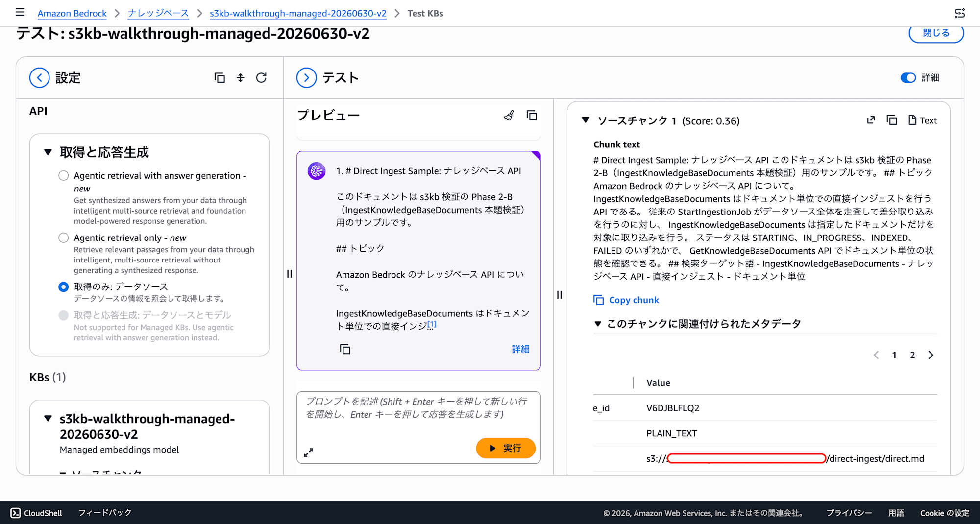Collapse the 設定 panel with circled arrow
Image resolution: width=980 pixels, height=524 pixels.
coord(40,78)
